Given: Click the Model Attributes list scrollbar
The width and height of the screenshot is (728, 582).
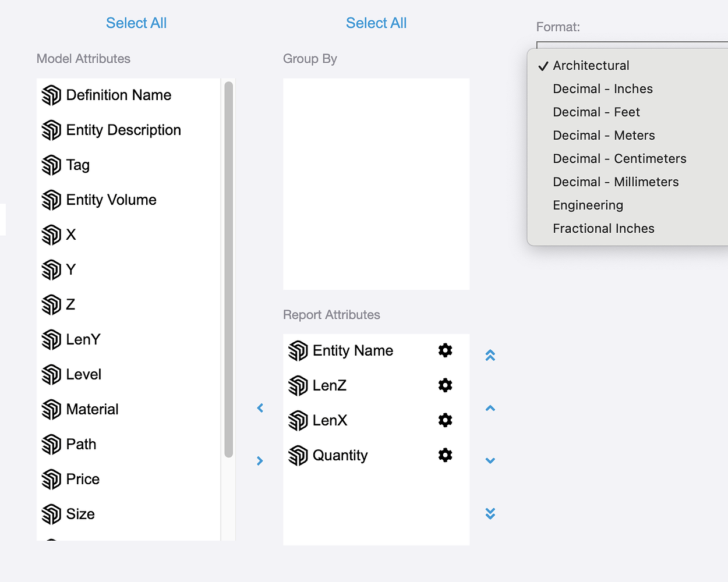Looking at the screenshot, I should [x=228, y=268].
